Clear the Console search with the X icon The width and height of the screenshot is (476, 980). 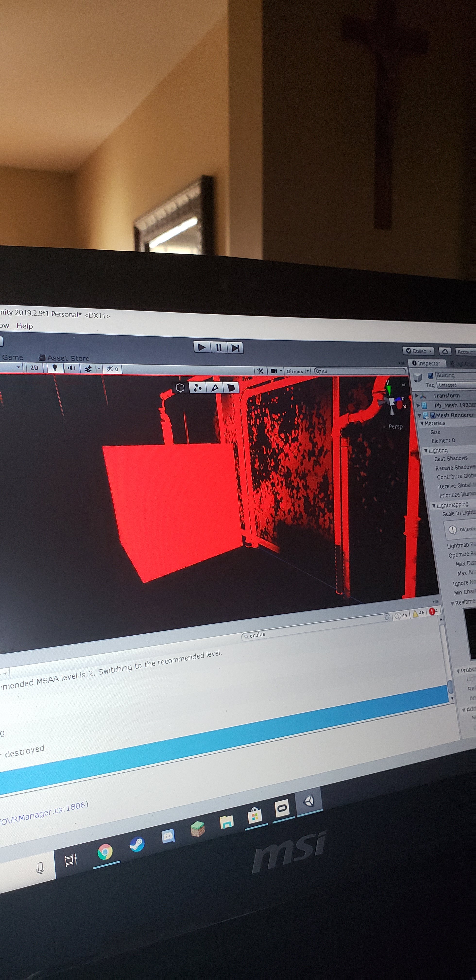[387, 617]
